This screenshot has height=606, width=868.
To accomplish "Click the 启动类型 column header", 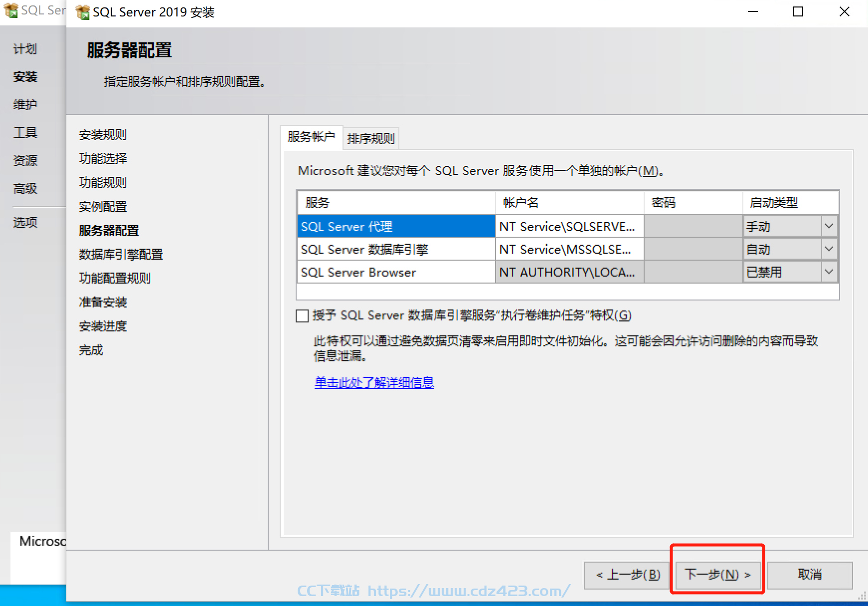I will [791, 202].
